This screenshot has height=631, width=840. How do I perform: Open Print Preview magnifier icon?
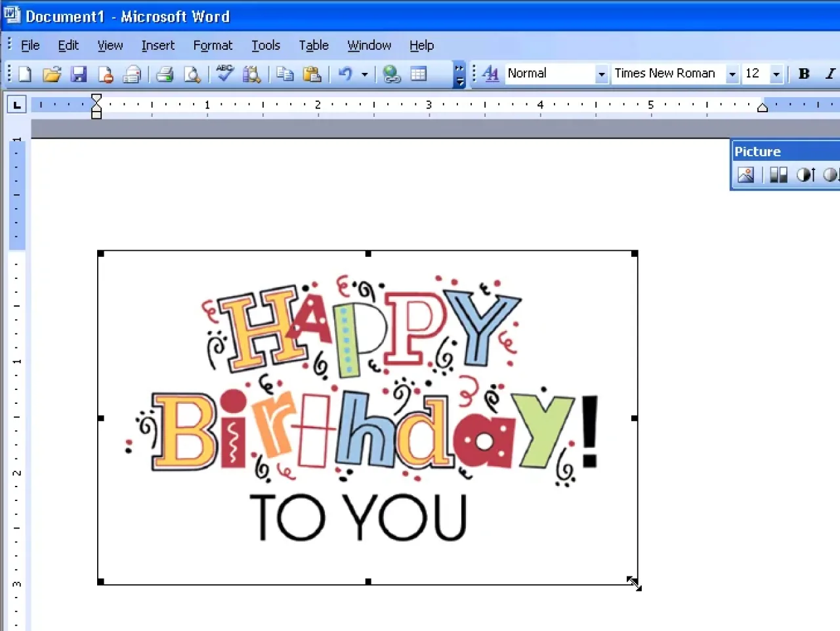point(192,74)
